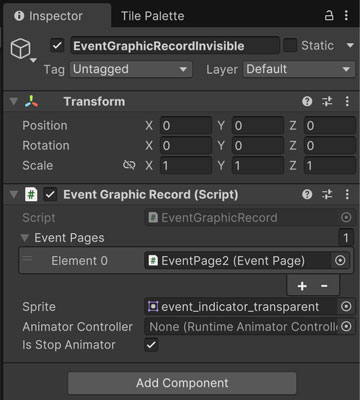Image resolution: width=360 pixels, height=400 pixels.
Task: Enable the Static checkbox
Action: (x=290, y=45)
